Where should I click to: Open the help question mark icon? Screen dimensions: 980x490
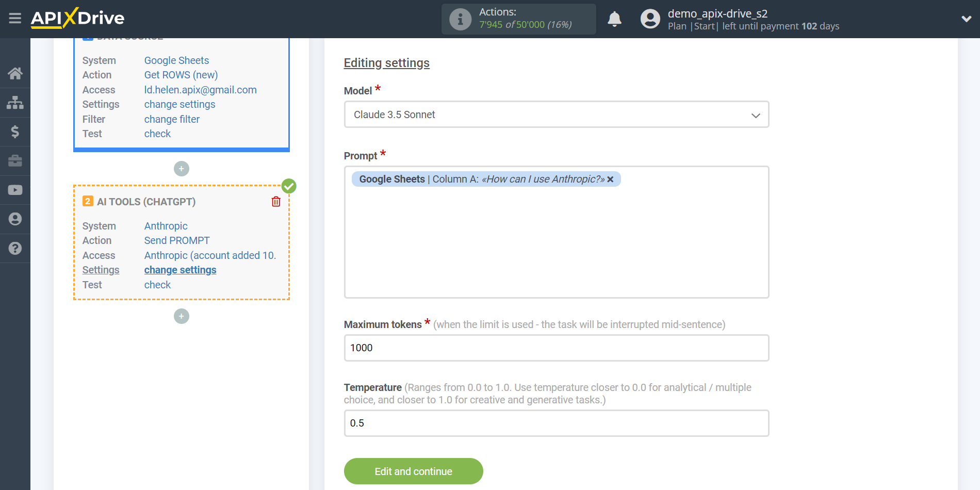click(15, 248)
